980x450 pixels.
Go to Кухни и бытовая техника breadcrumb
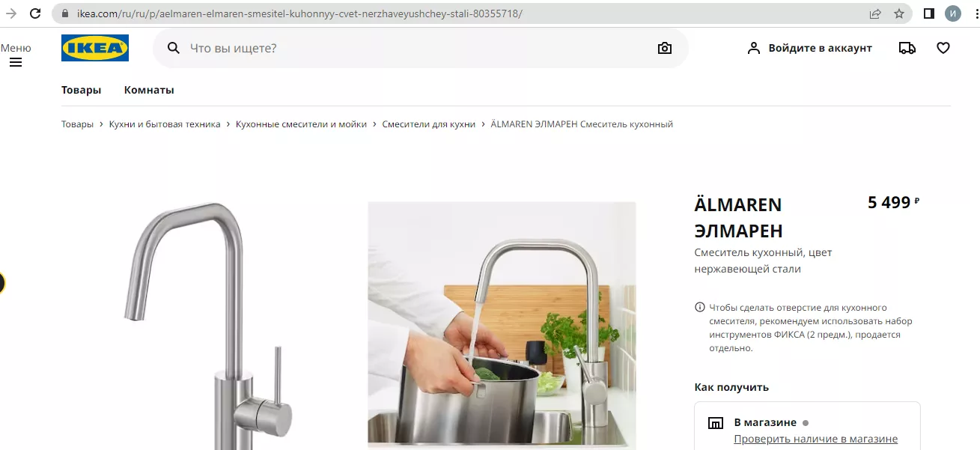click(165, 124)
